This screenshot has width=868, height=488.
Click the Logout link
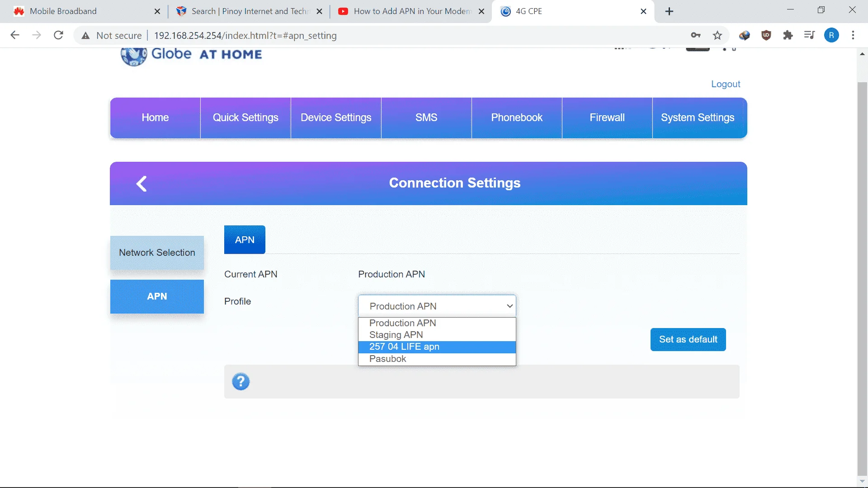726,84
